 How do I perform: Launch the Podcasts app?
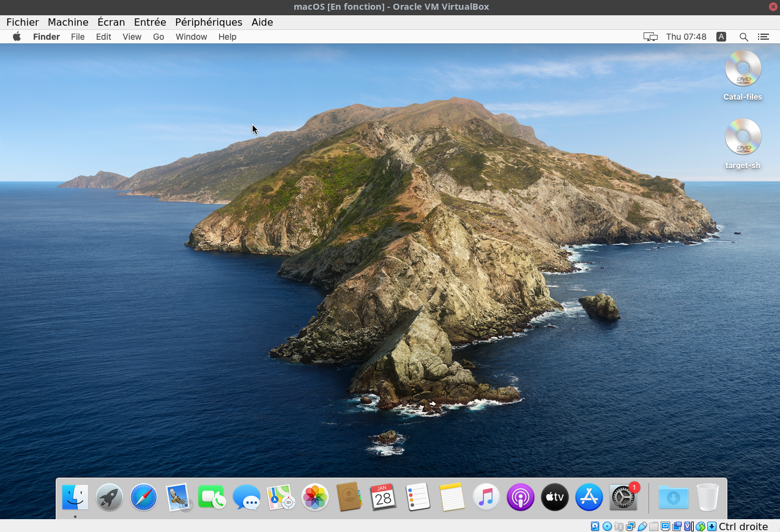click(521, 497)
